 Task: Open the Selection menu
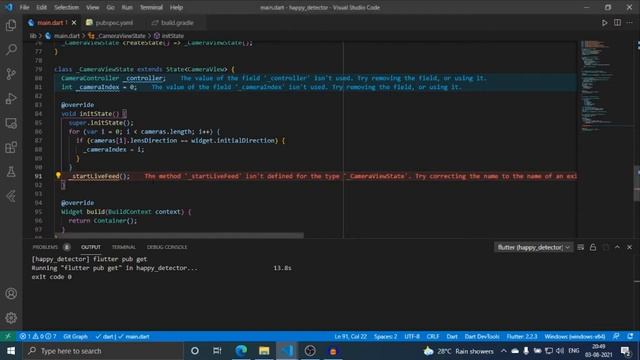coord(67,7)
